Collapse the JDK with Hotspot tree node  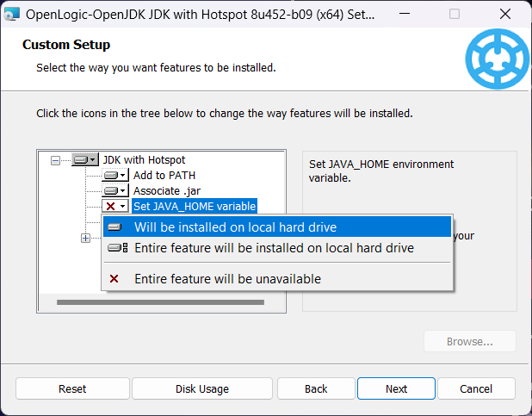[56, 160]
